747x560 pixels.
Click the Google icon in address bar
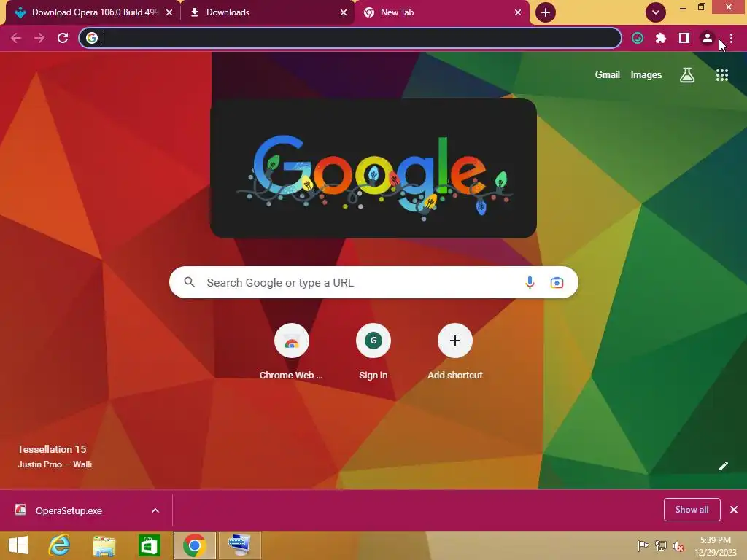tap(92, 38)
